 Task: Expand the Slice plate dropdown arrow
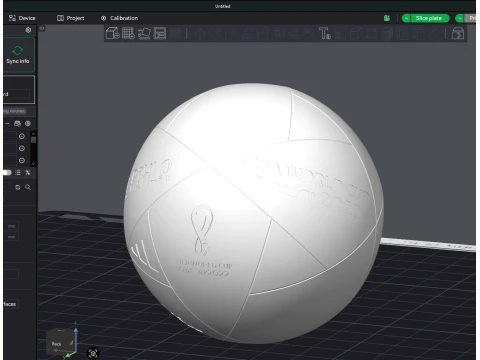[406, 18]
